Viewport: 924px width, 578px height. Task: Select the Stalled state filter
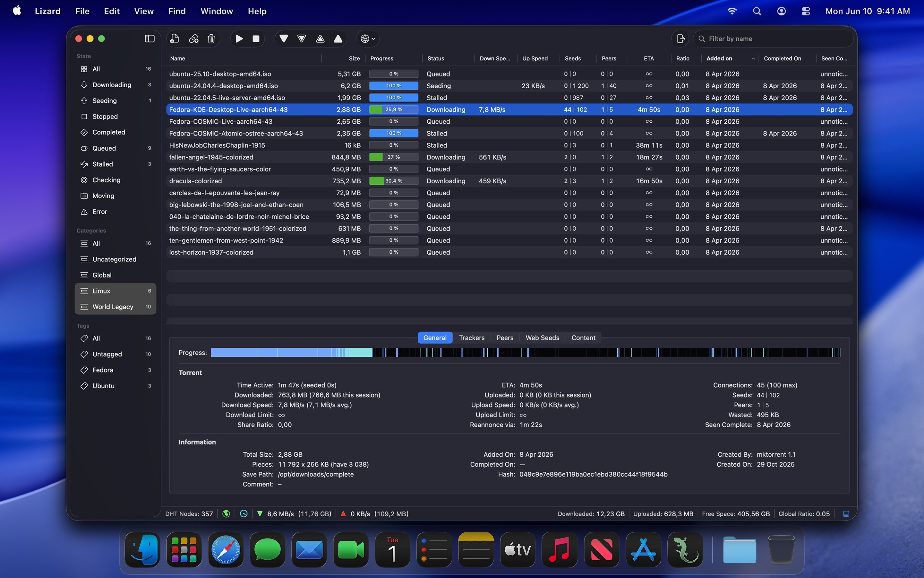pos(115,164)
